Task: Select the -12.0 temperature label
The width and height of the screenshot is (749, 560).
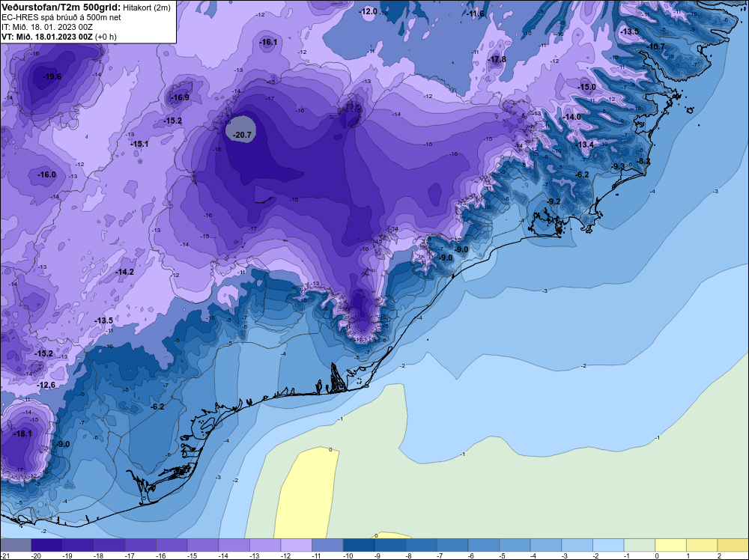Action: [368, 11]
